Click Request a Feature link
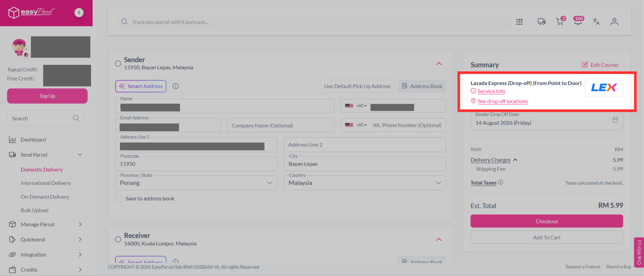 (583, 267)
